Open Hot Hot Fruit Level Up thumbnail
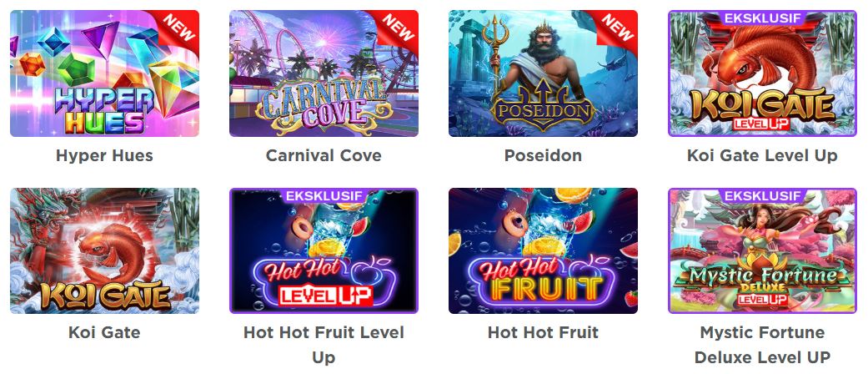 pos(324,251)
